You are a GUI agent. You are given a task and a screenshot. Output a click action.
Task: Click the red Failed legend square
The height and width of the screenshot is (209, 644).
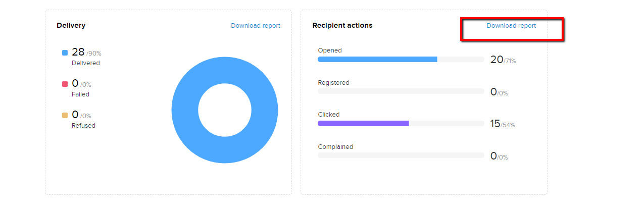tap(65, 84)
